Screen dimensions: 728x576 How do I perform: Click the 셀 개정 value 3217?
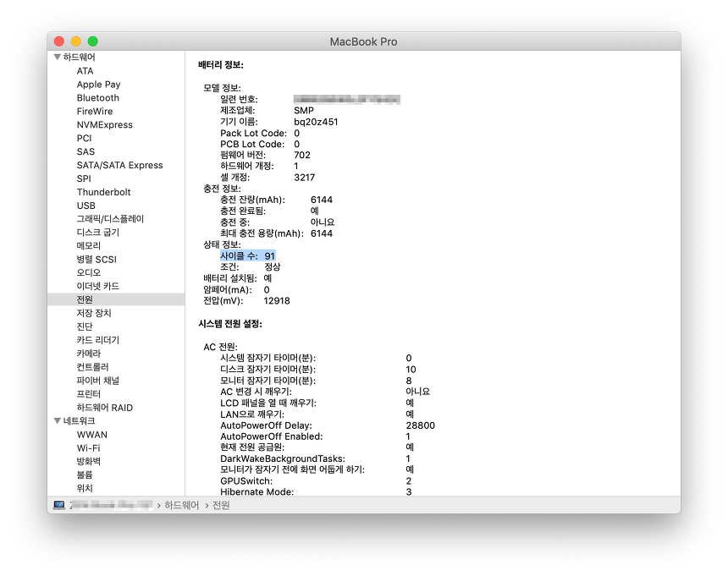304,177
